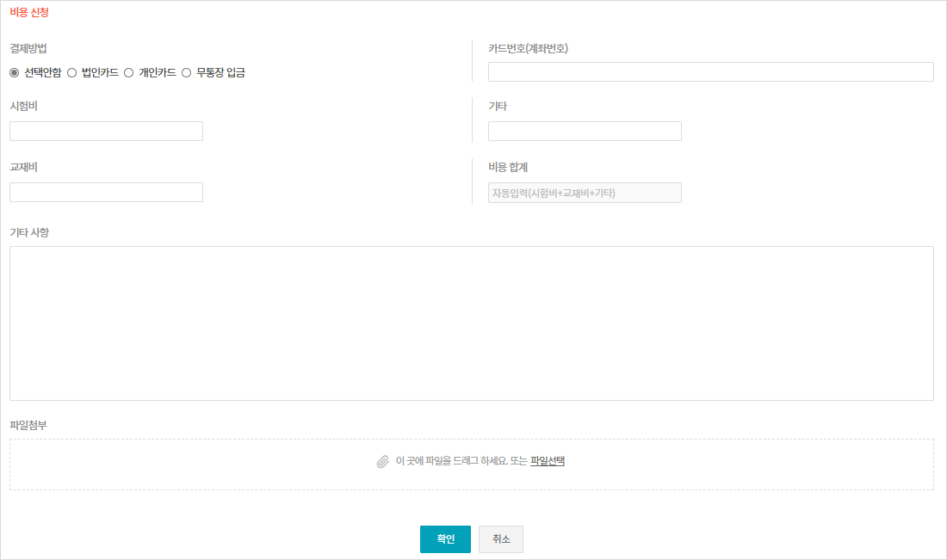Open the 파일선택 file picker link
The height and width of the screenshot is (560, 947).
[x=547, y=461]
